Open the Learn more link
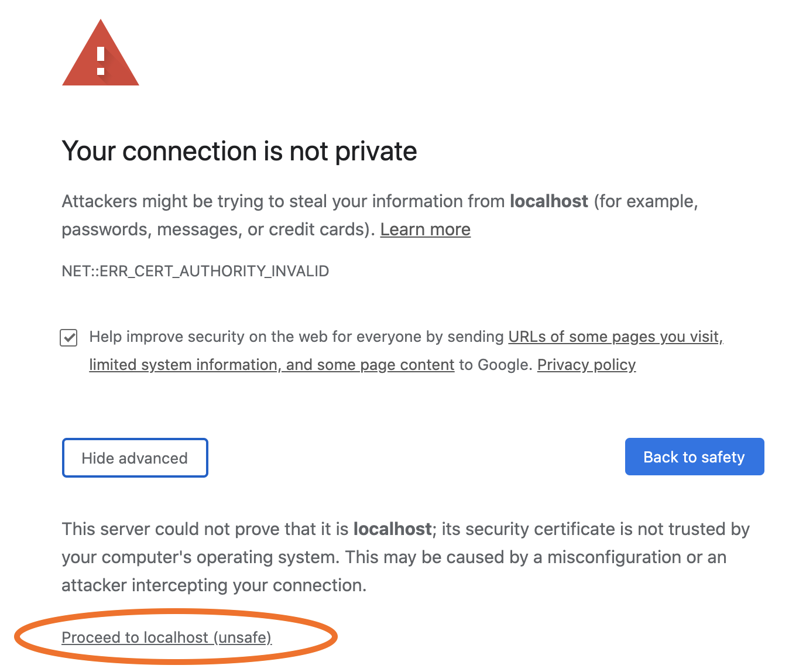Image resolution: width=806 pixels, height=672 pixels. tap(425, 229)
